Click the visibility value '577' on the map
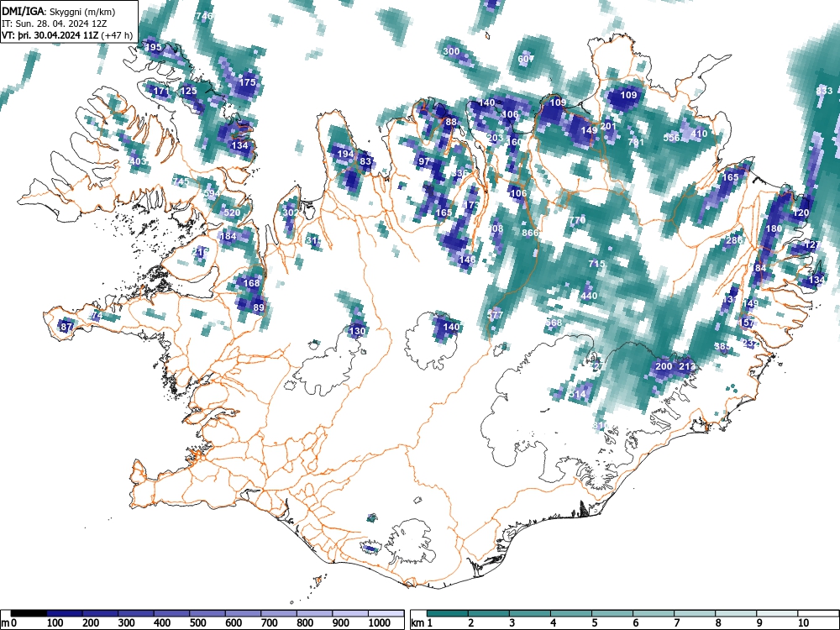 (x=495, y=315)
